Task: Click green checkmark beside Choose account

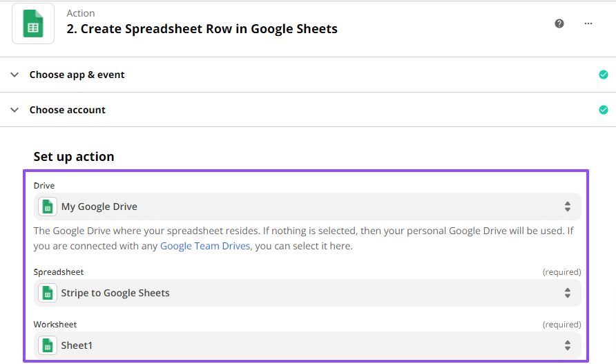Action: tap(604, 110)
